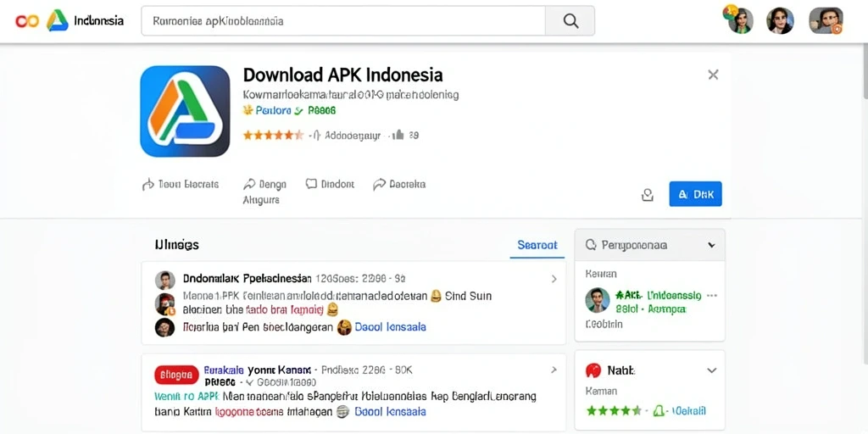Click the green AKK Undoenssig name
This screenshot has width=868, height=434.
coord(658,296)
